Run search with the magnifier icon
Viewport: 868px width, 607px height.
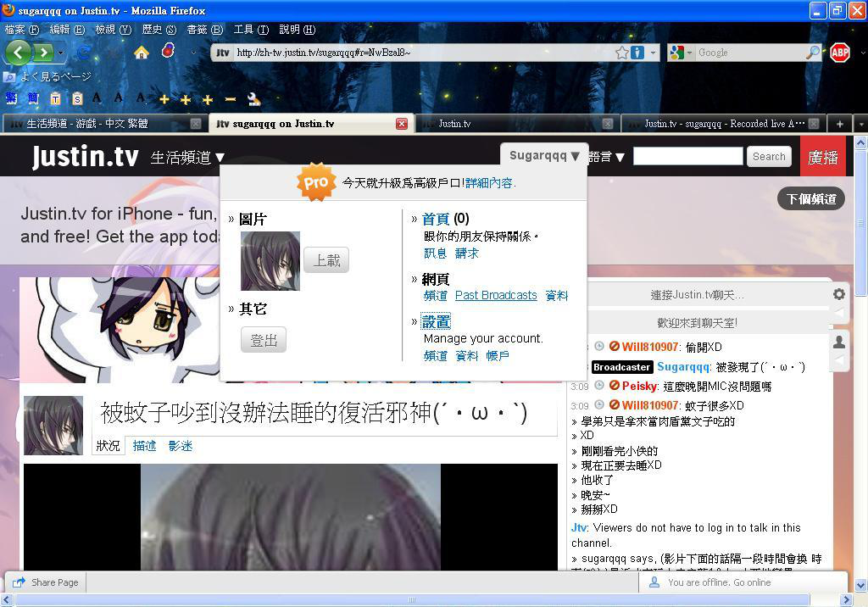(813, 53)
